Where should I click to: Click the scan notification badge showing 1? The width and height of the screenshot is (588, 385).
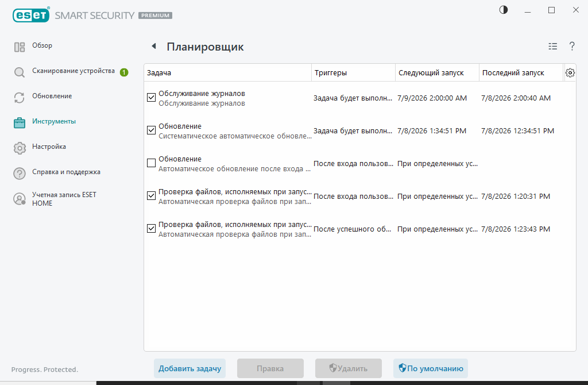tap(124, 72)
